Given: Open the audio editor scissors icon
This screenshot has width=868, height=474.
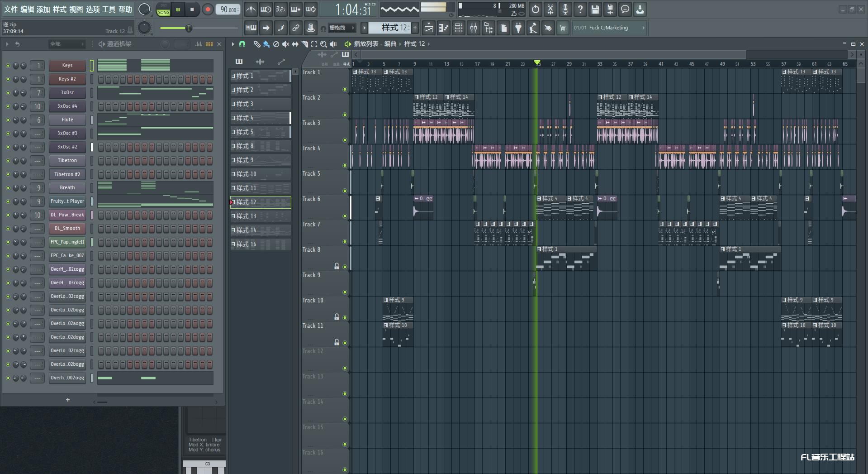Looking at the screenshot, I should point(550,9).
